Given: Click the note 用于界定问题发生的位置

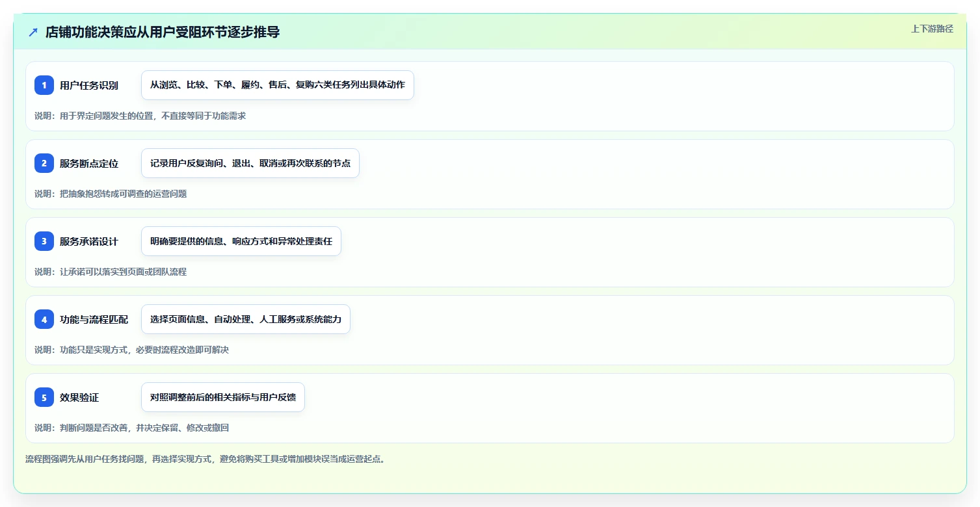Looking at the screenshot, I should pos(106,116).
